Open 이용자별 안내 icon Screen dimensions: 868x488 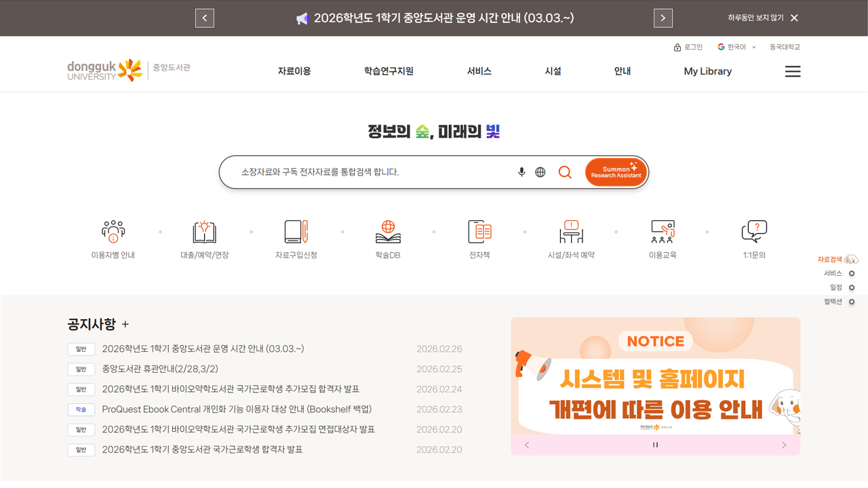[113, 240]
